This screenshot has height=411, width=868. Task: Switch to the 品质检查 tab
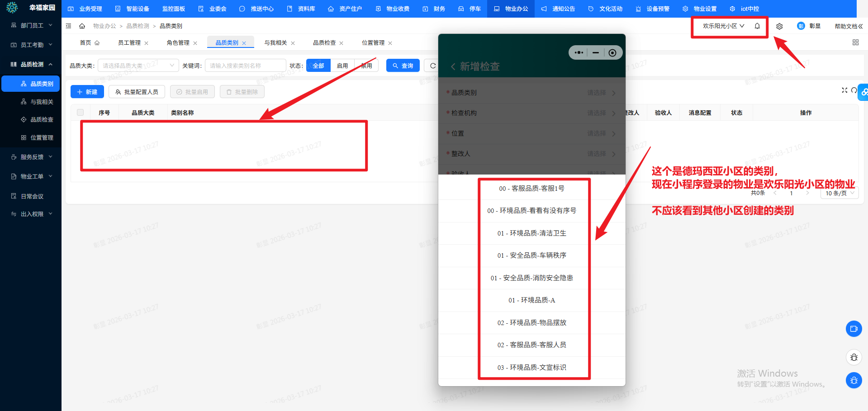[324, 43]
